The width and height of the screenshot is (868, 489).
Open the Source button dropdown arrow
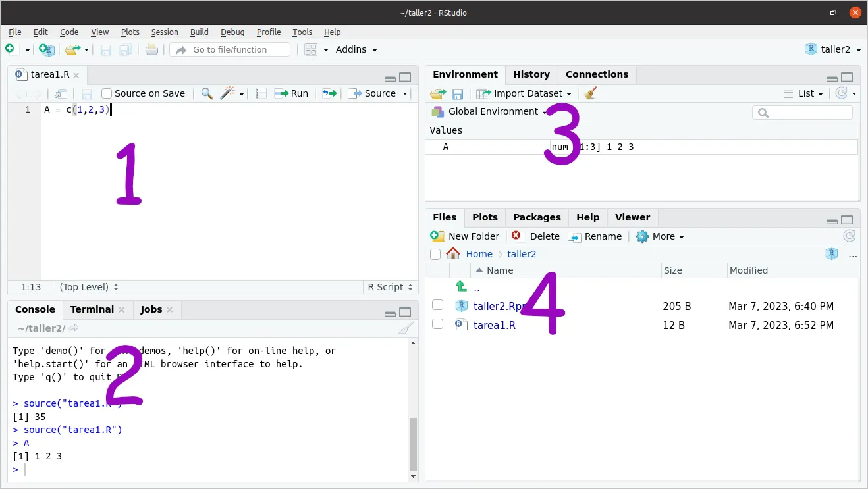pos(405,93)
